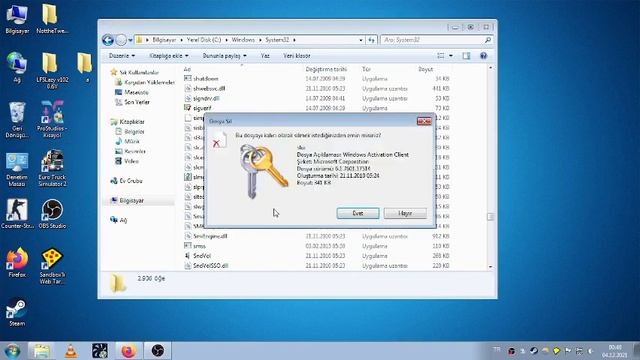Click Euro Truck Simulator 2 shortcut
Viewport: 640px width, 360px height.
tap(52, 169)
